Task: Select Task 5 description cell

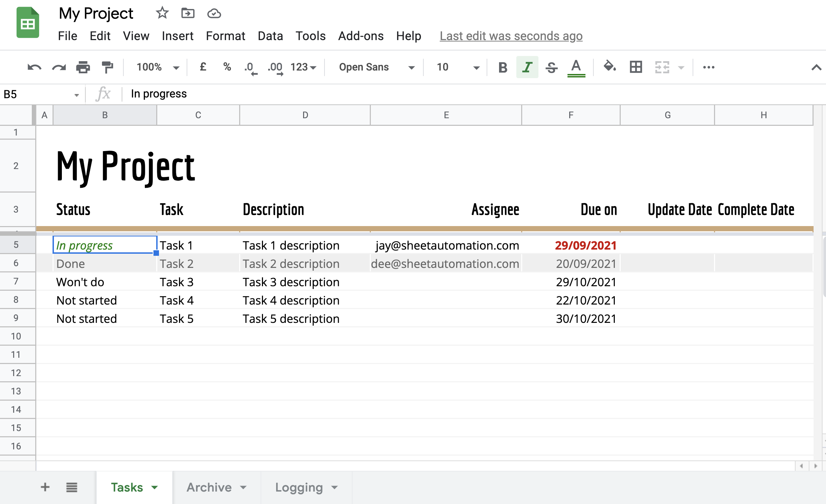Action: [305, 318]
